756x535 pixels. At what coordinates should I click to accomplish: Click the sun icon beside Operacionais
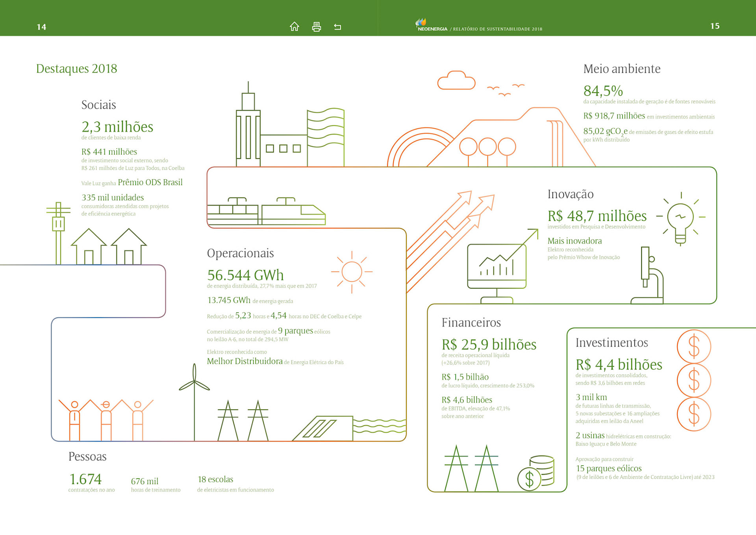352,272
